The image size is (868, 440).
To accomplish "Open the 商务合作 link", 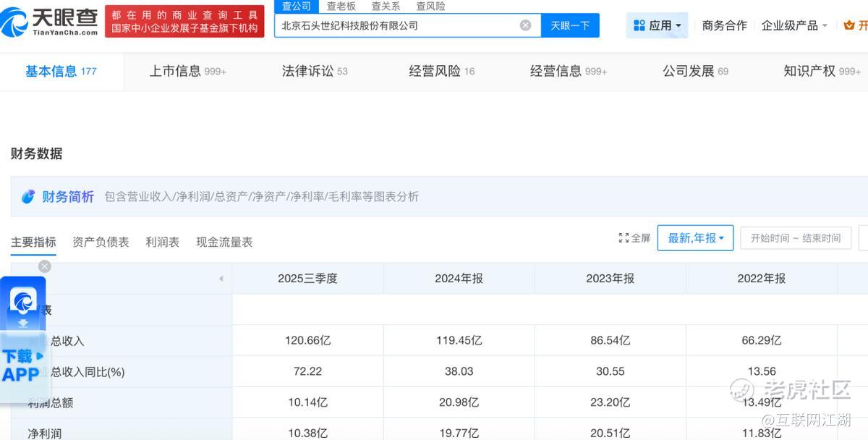I will click(725, 25).
